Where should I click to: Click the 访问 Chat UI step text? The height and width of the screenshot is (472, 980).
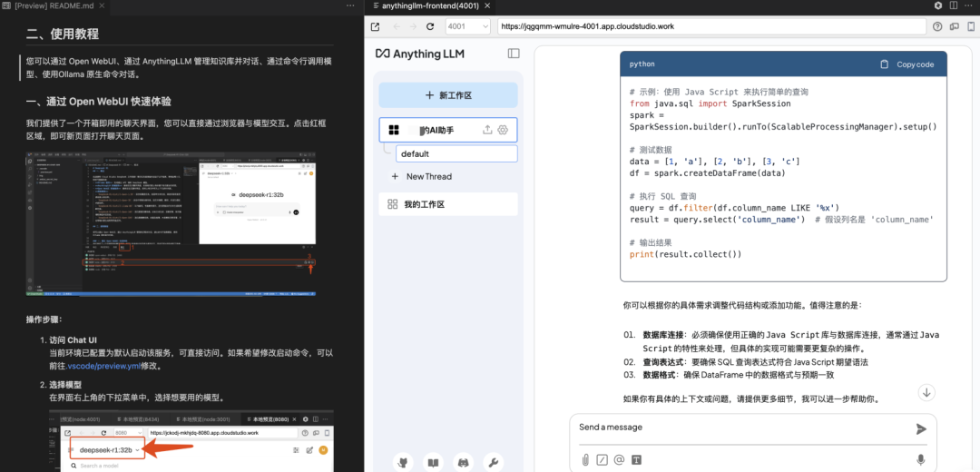(x=73, y=340)
